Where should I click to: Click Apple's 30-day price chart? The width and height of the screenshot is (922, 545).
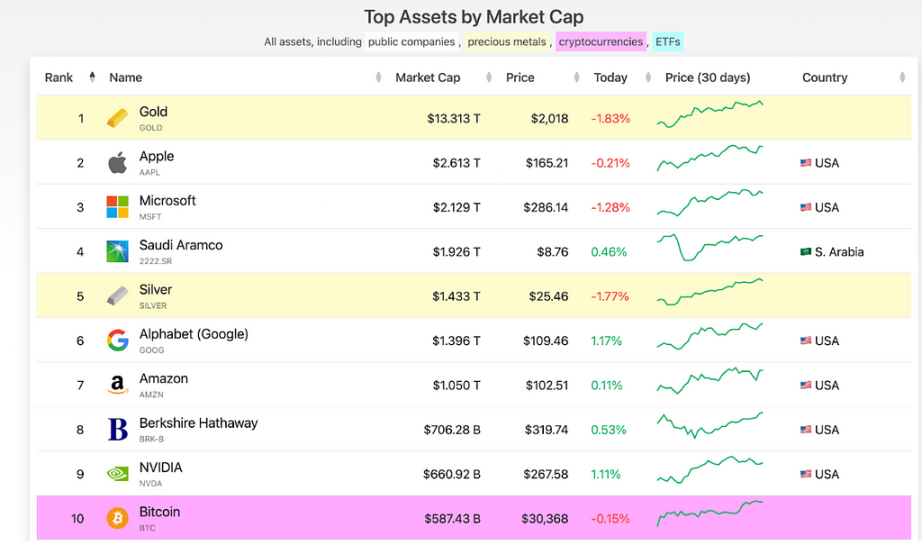point(710,158)
